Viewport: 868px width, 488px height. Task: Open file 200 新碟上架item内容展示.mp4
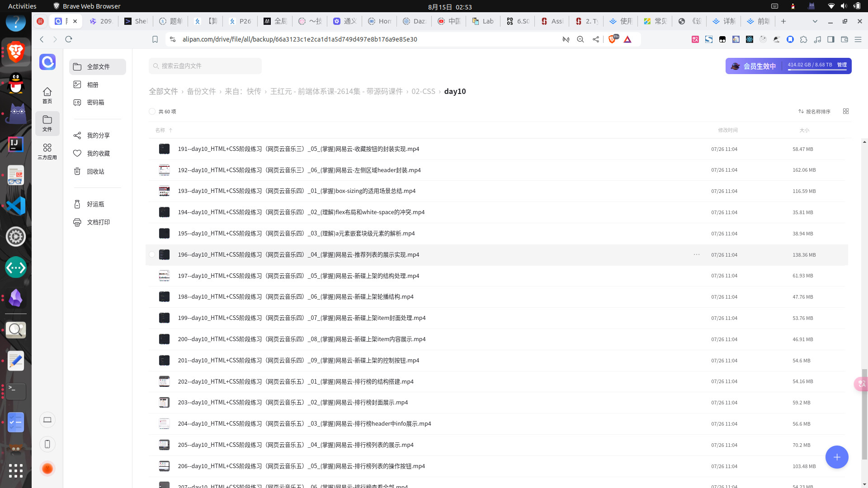(302, 339)
